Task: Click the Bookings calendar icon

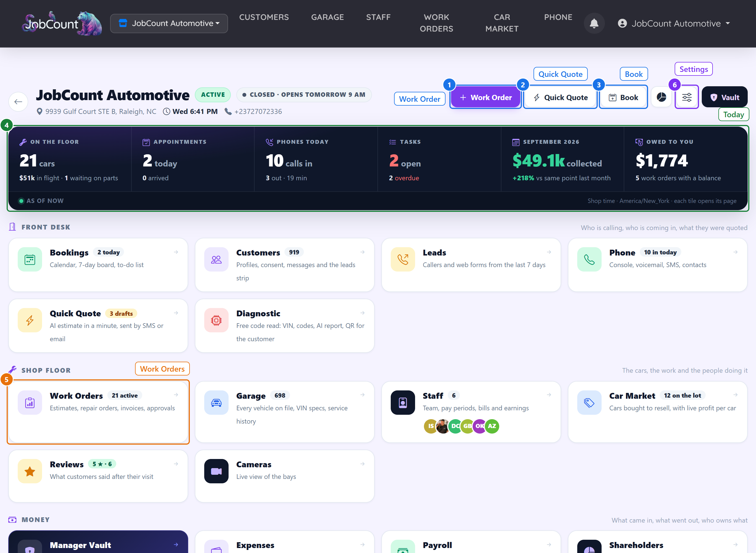Action: [30, 259]
